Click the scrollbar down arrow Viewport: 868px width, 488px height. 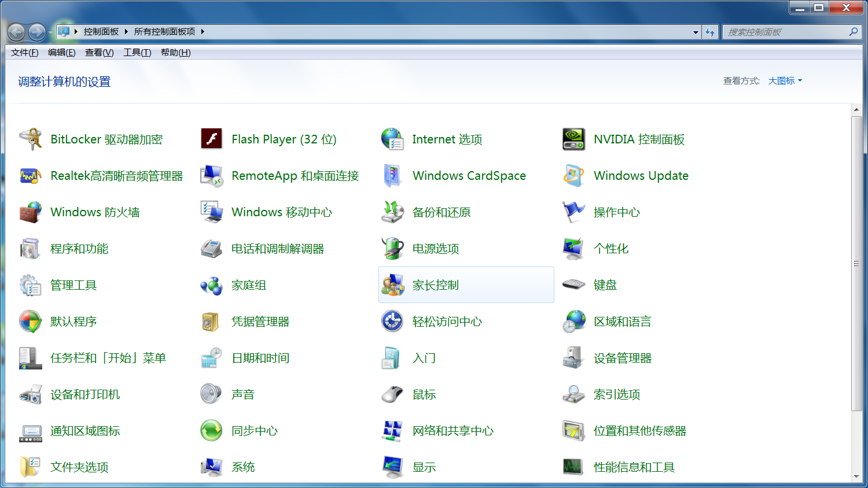(856, 477)
